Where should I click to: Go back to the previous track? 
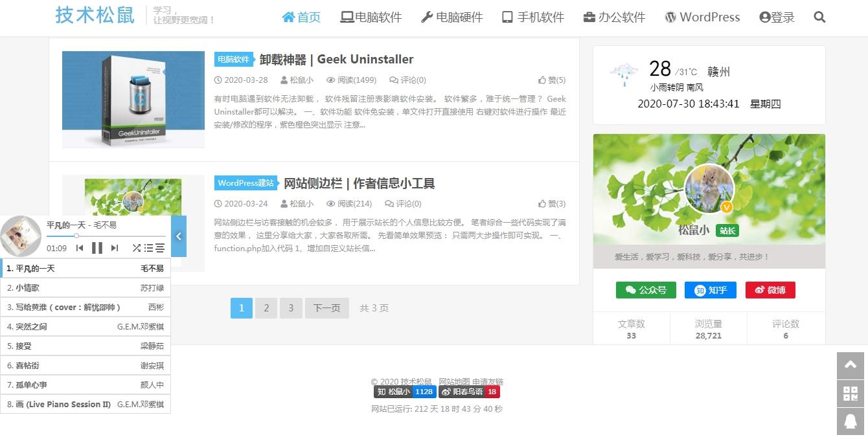pos(80,247)
